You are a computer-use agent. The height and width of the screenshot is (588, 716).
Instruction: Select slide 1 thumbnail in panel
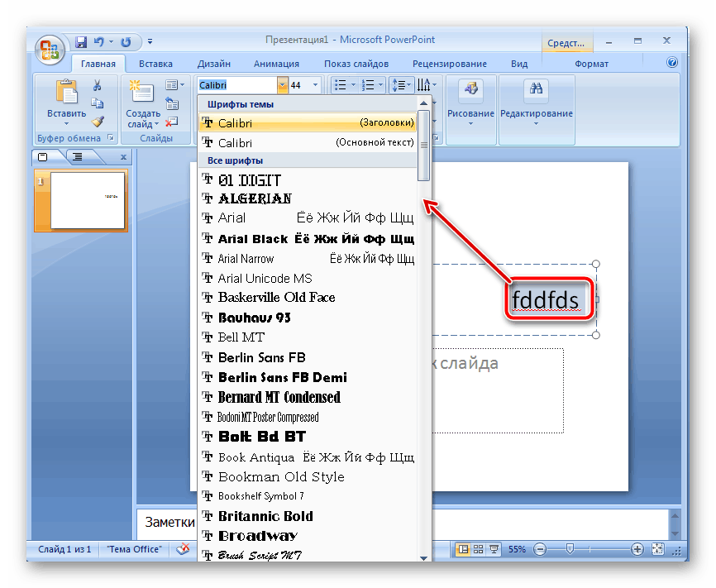[81, 200]
